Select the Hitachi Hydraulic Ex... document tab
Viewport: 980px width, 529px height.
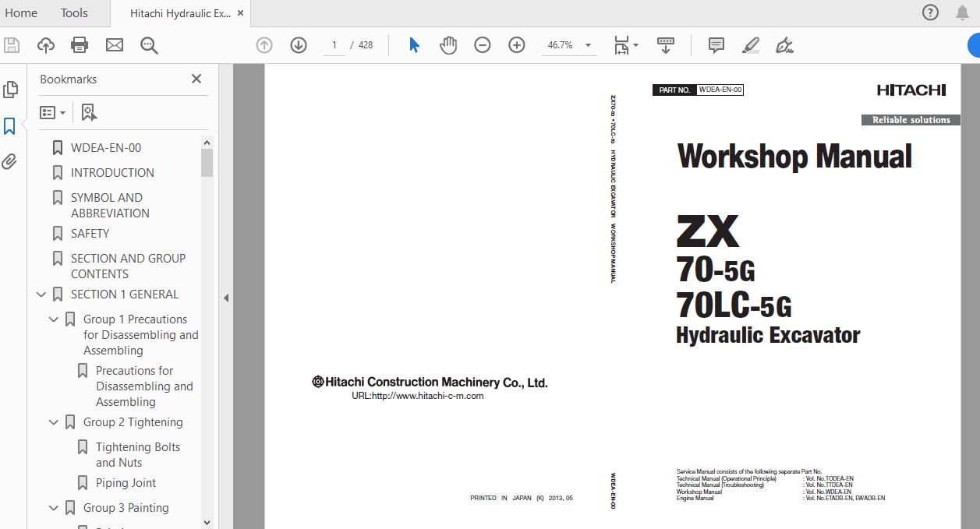180,13
